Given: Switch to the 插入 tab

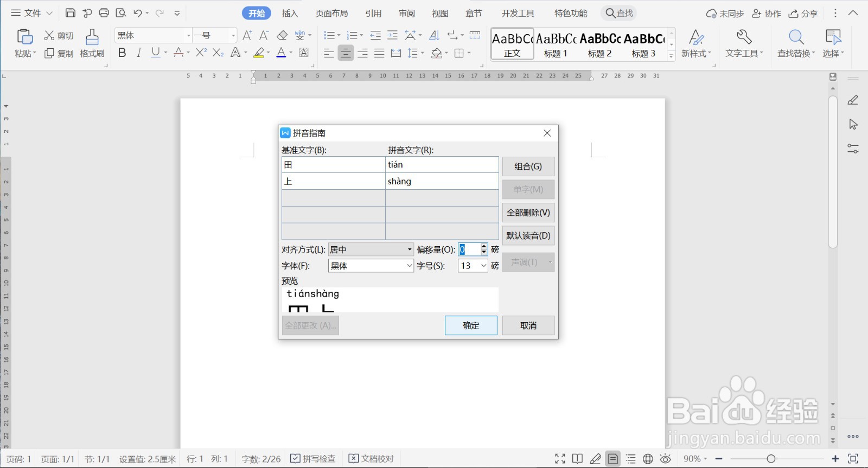Looking at the screenshot, I should coord(290,13).
